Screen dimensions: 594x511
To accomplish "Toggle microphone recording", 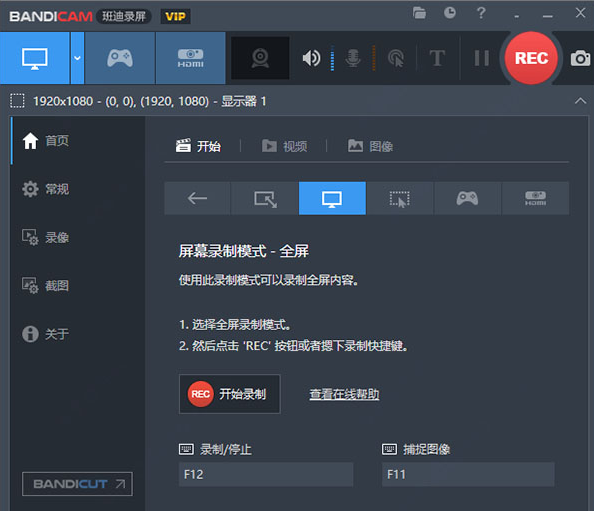I will click(353, 58).
